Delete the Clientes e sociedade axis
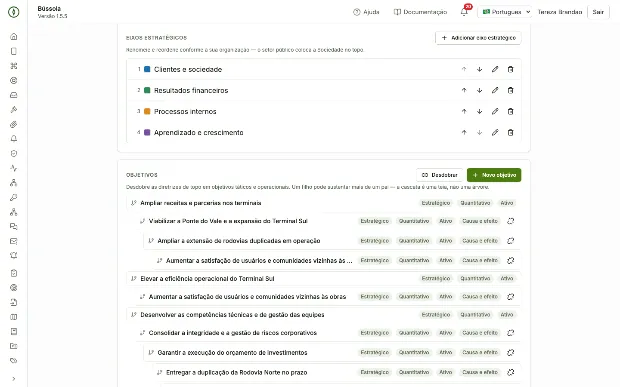 [510, 69]
